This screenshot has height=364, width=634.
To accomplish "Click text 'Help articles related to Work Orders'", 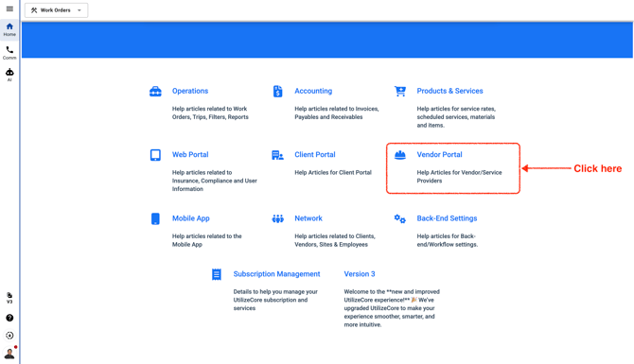I will point(210,113).
